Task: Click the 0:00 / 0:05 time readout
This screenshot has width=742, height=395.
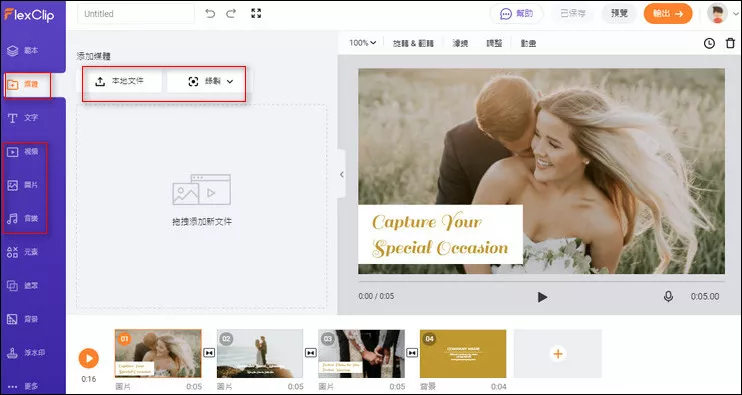Action: (x=376, y=296)
